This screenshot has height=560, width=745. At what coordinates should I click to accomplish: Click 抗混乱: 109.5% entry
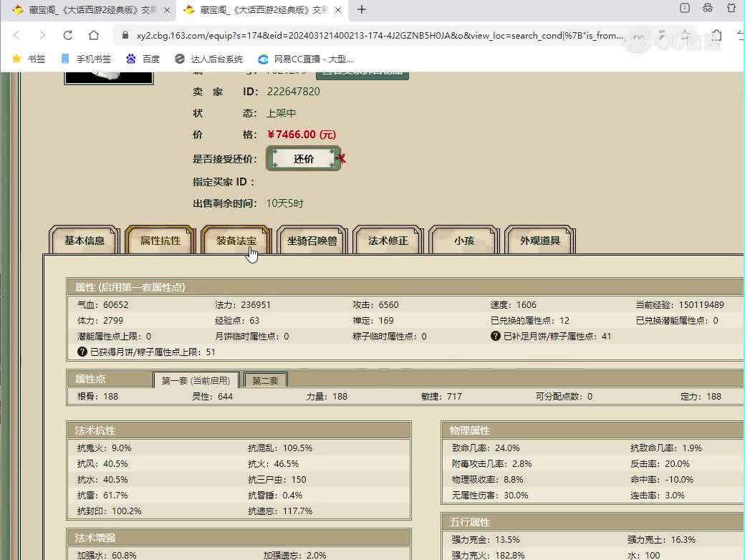[x=280, y=448]
